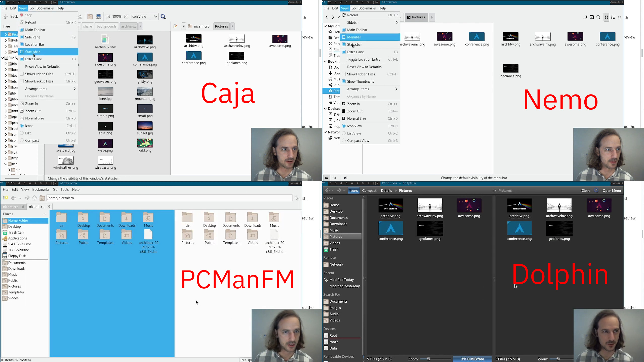Toggle Show Thumbnails in Nemo View menu
The height and width of the screenshot is (362, 644).
[344, 81]
